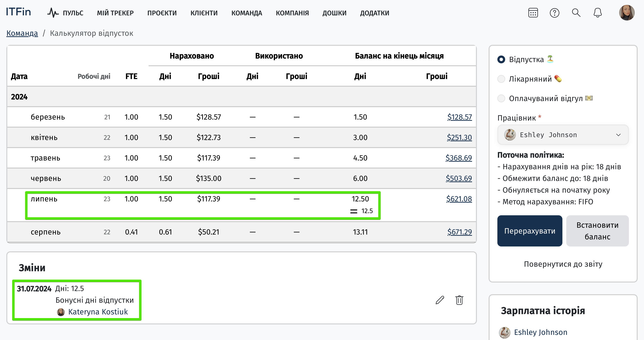Screen dimensions: 644x340
Task: Click the Перерахувати button
Action: tap(530, 231)
